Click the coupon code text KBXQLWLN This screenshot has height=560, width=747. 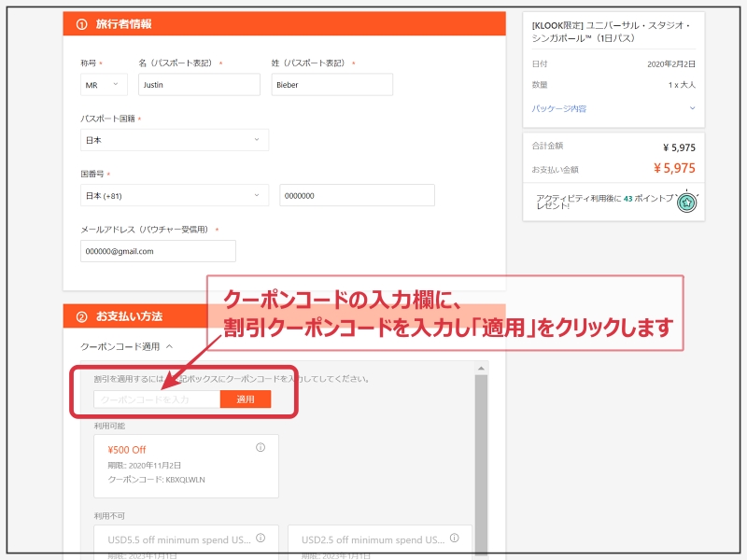185,480
